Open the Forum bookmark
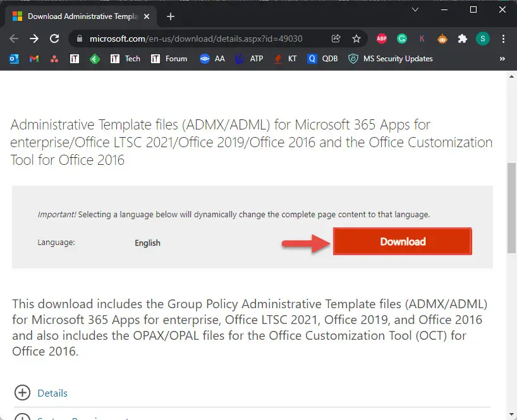 coord(169,59)
